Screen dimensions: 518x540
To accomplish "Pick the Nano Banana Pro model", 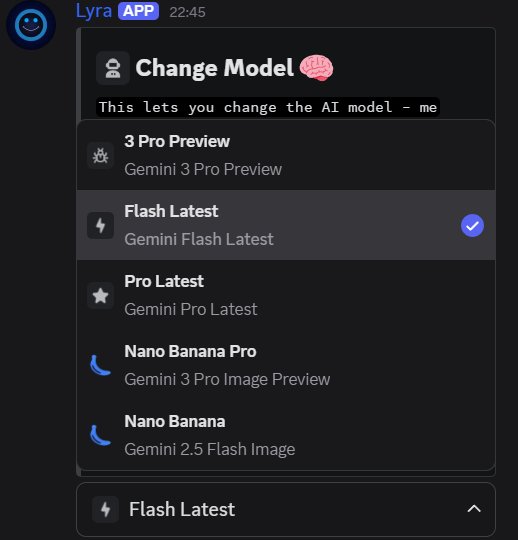I will [286, 365].
